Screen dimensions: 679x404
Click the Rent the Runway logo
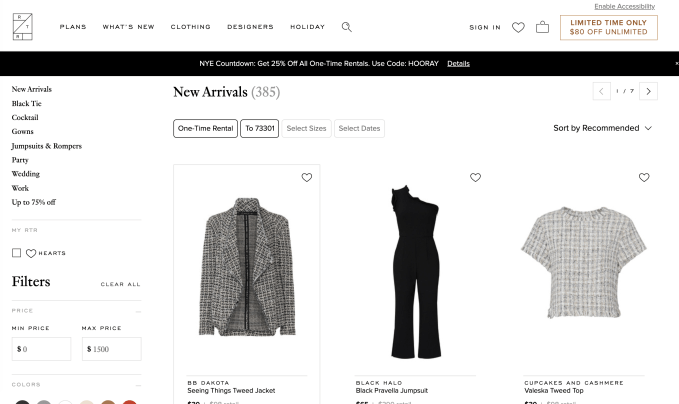23,27
